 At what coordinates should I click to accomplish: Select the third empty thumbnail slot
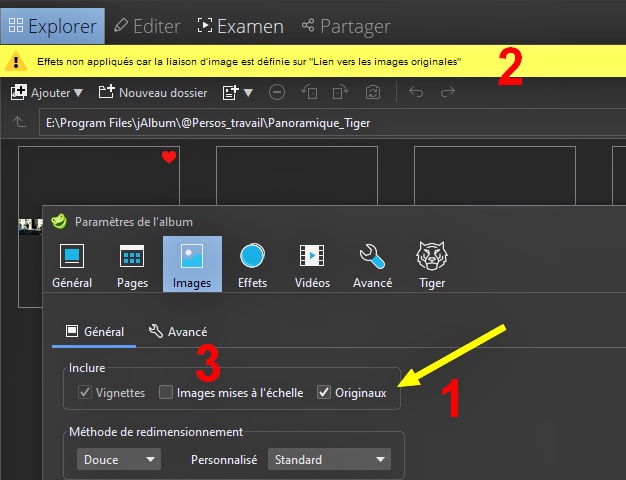[x=495, y=176]
